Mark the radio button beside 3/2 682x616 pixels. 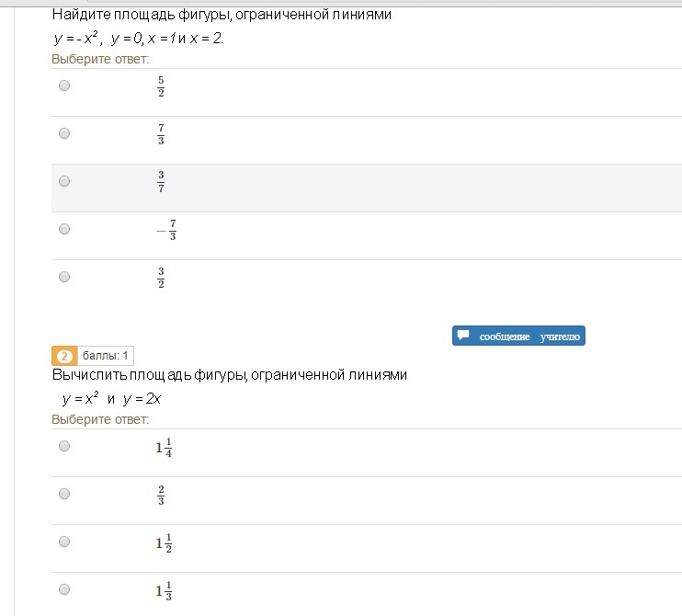pos(64,277)
